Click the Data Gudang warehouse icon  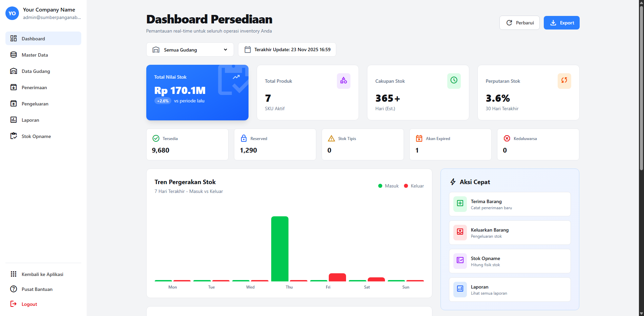(x=14, y=71)
